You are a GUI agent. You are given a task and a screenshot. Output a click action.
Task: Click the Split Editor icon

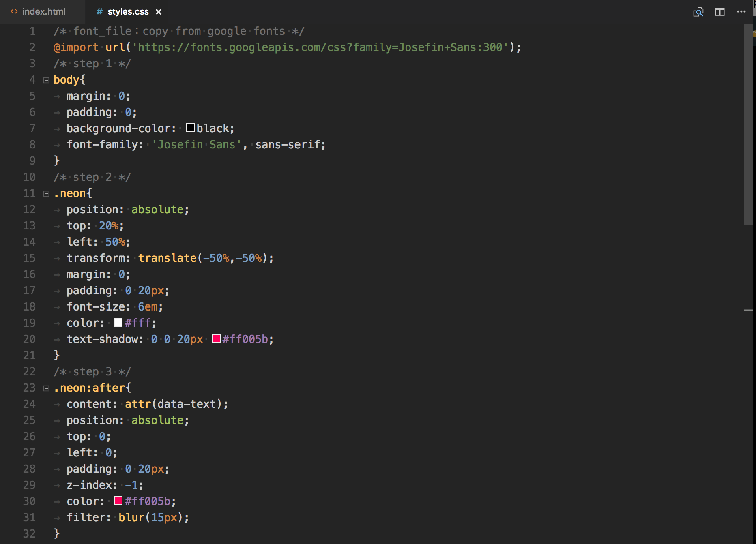tap(720, 12)
